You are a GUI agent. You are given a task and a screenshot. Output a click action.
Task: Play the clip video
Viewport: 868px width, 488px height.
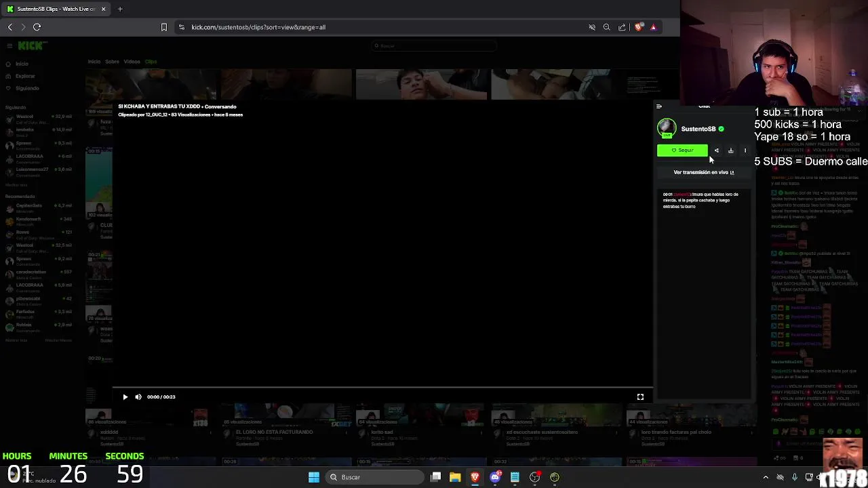point(125,397)
